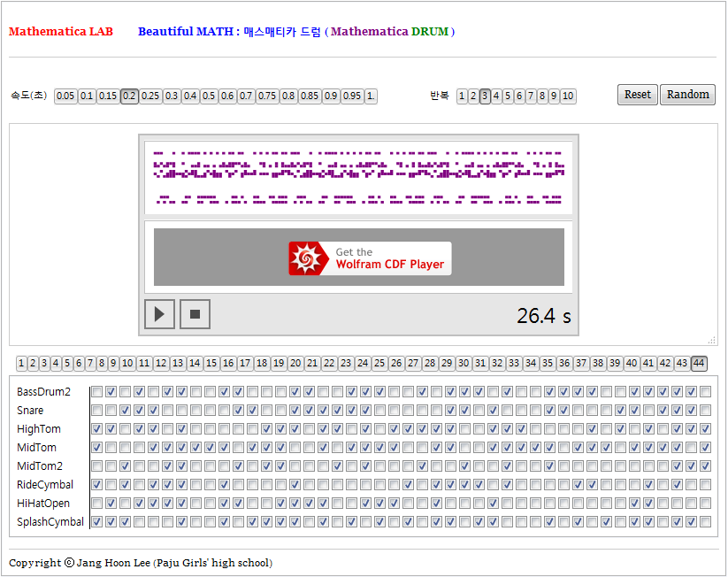
Task: Click the Reset button
Action: coord(637,95)
